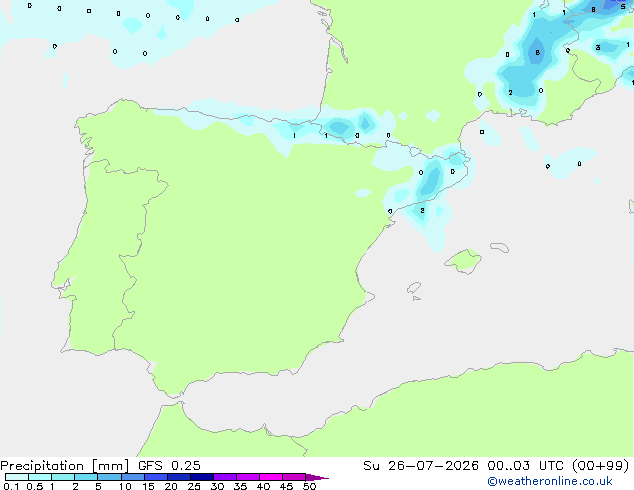Click the '(00+99)' forecast hour text
Viewport: 634px width, 490px height.
[601, 466]
